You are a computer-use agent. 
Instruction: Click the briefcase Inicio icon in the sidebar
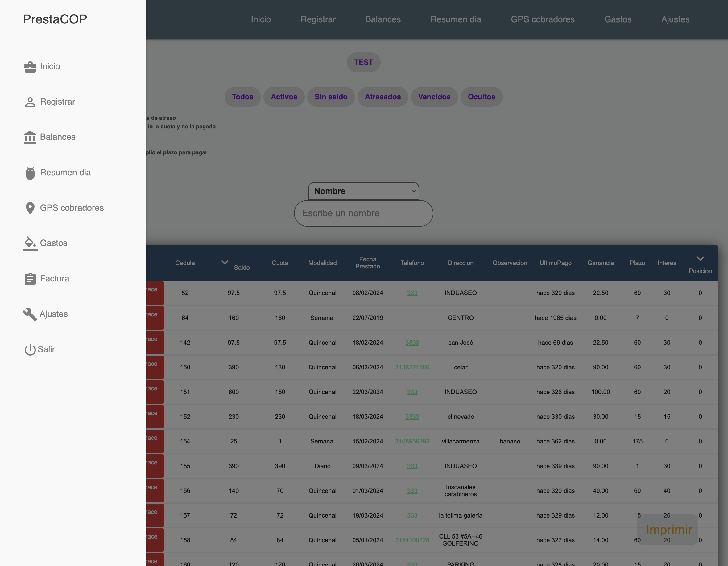click(x=30, y=67)
